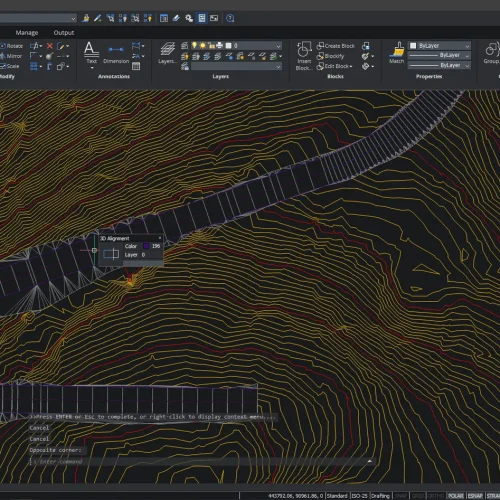Toggle ORTHO in status bar
Image resolution: width=500 pixels, height=500 pixels.
point(436,496)
